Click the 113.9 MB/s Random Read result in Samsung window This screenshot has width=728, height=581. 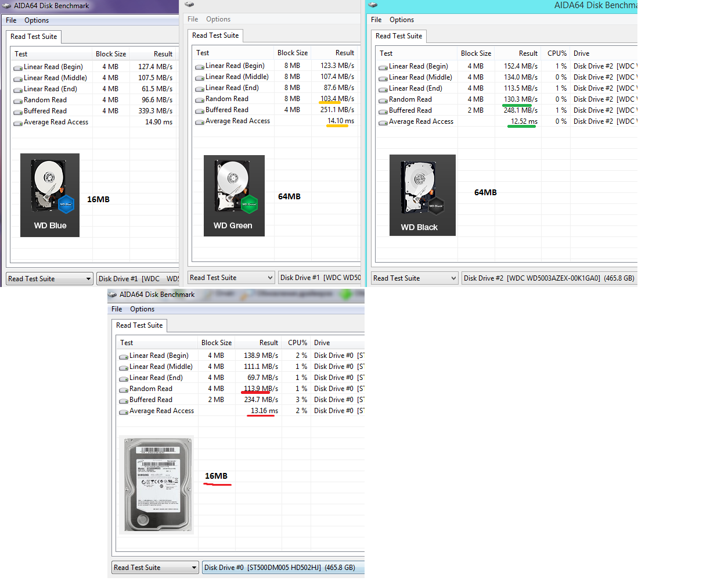(261, 389)
